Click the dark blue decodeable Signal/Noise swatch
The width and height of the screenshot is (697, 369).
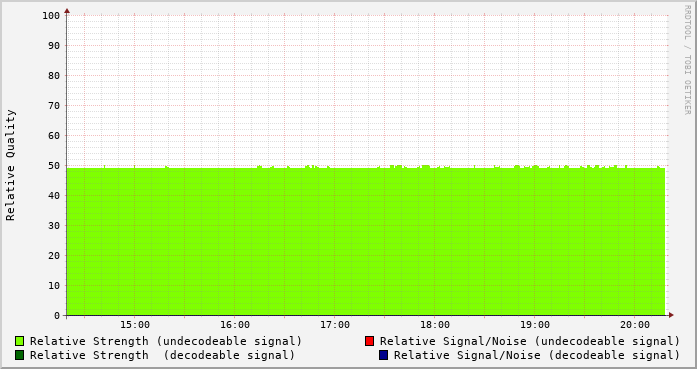pyautogui.click(x=383, y=355)
